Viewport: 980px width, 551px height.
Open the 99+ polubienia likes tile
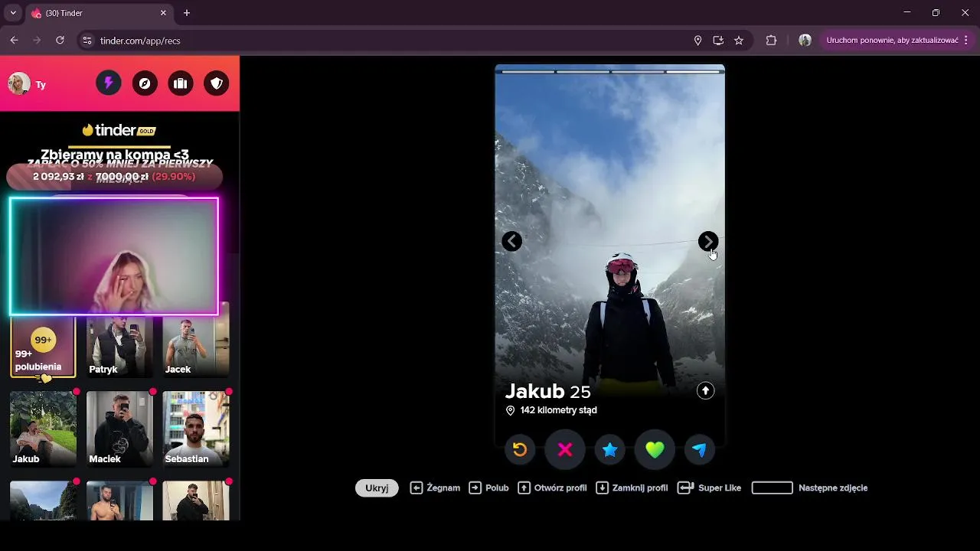[43, 347]
